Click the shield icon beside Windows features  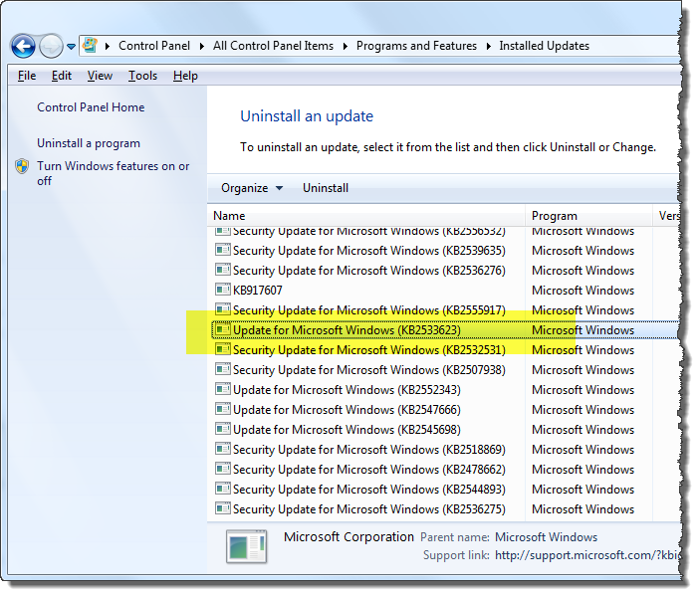pyautogui.click(x=22, y=166)
